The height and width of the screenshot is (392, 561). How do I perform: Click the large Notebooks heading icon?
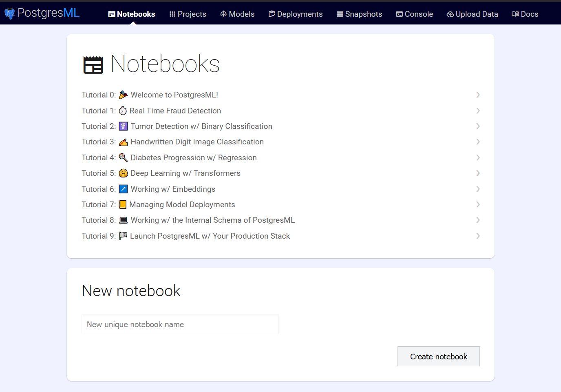93,64
